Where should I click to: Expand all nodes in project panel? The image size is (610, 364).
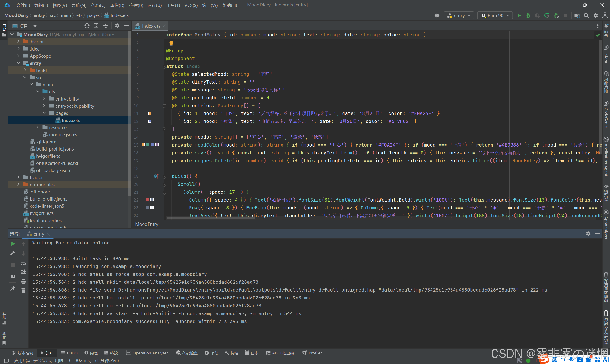[96, 26]
